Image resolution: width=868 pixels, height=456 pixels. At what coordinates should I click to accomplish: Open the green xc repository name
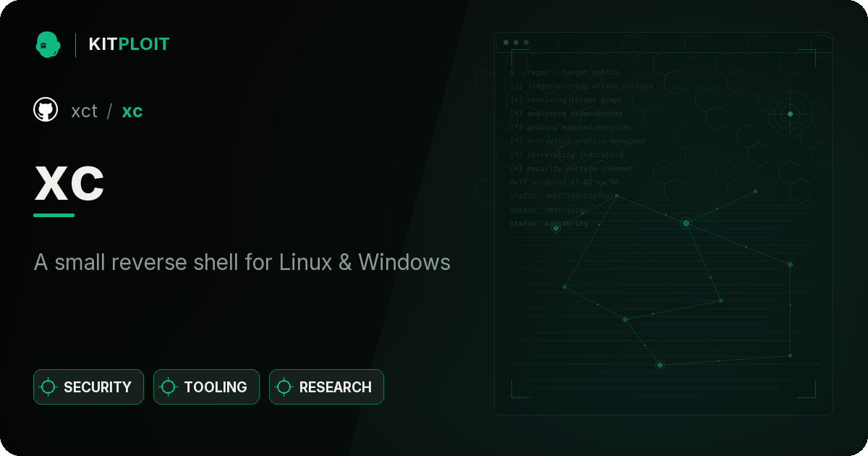[132, 111]
